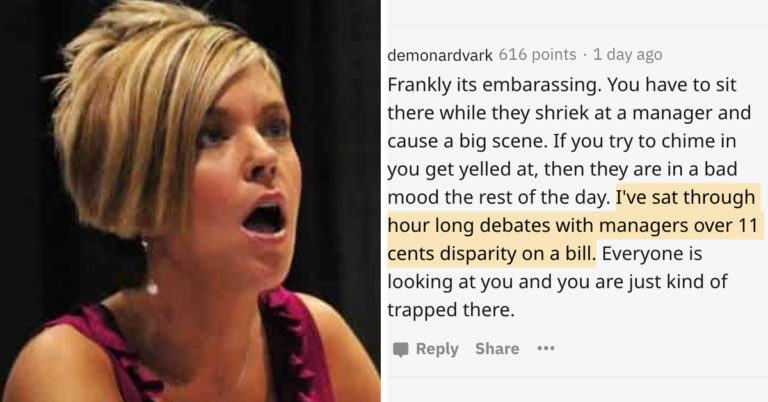The width and height of the screenshot is (768, 402).
Task: Click the text 'mood the rest of the day.'
Action: pyautogui.click(x=498, y=197)
